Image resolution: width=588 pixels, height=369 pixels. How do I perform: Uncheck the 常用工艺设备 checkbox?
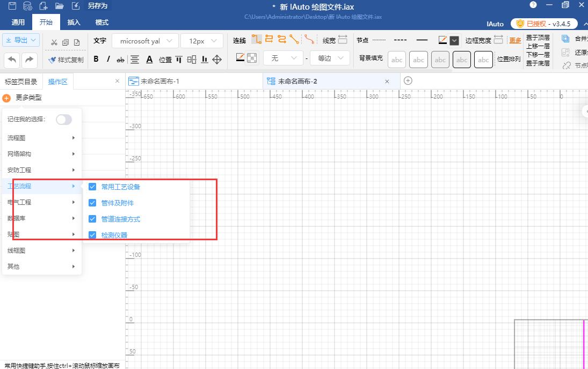(92, 187)
